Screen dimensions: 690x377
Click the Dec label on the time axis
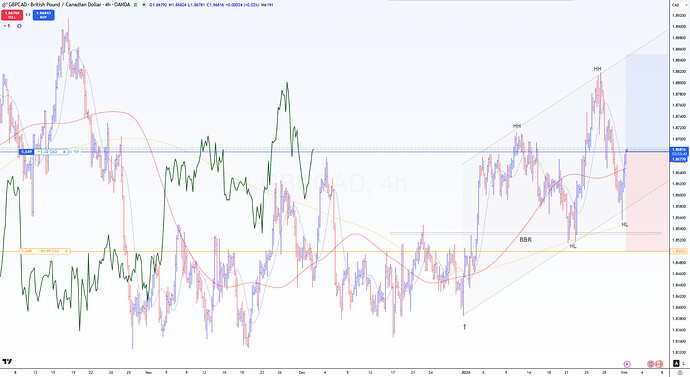(302, 372)
